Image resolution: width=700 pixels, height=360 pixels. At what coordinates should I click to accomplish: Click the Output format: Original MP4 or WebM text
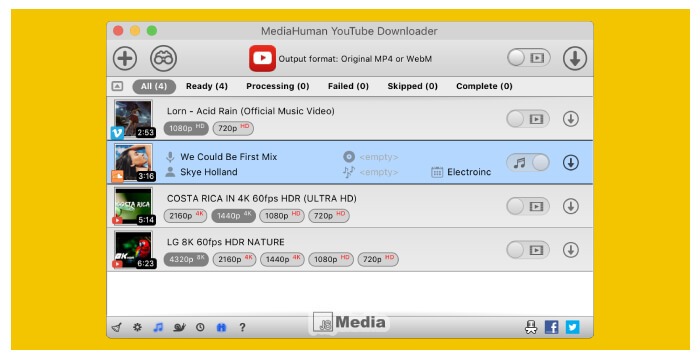click(x=355, y=59)
